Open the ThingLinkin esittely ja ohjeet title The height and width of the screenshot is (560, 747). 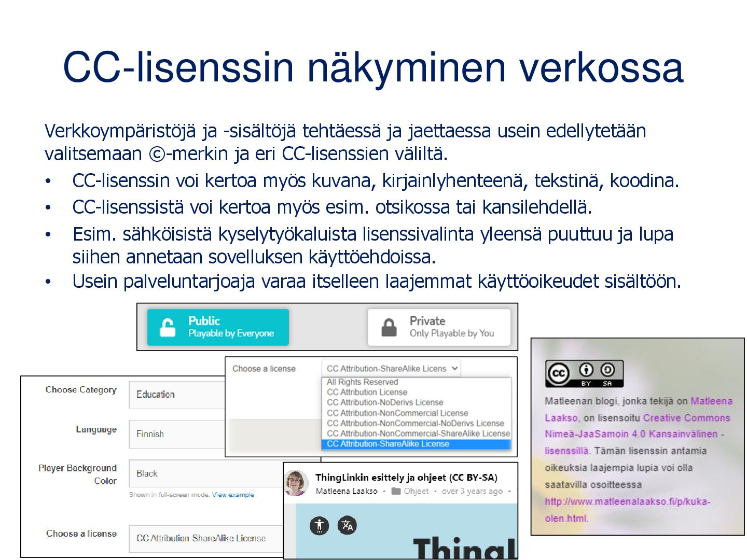(406, 478)
